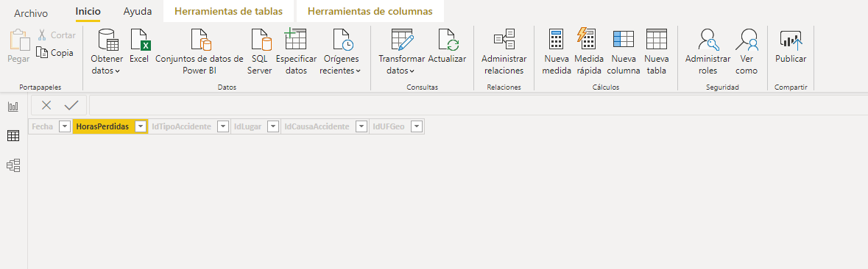Select the Ayuda ribbon tab
Image resolution: width=868 pixels, height=269 pixels.
tap(137, 12)
